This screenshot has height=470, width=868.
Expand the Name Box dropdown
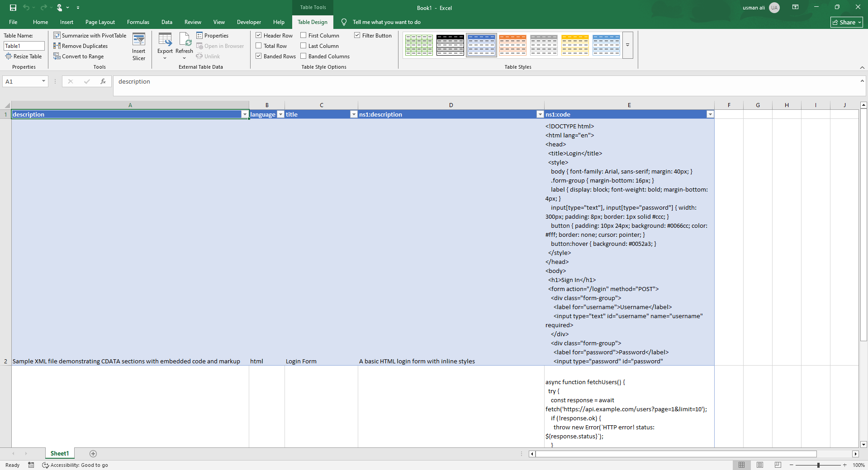(43, 81)
